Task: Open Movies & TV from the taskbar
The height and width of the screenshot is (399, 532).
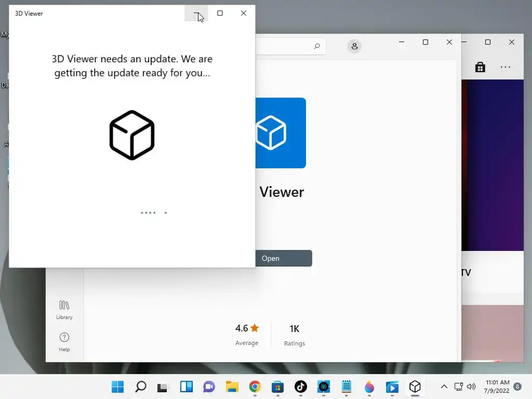Action: coord(392,387)
